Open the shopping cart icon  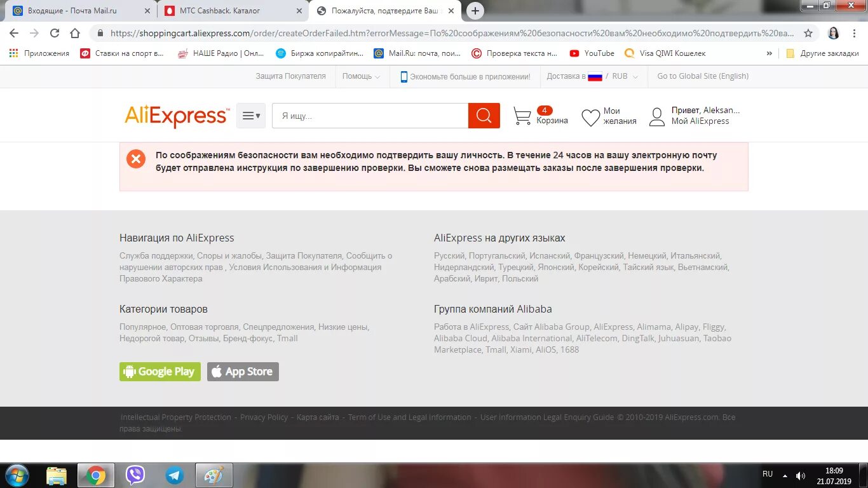[x=522, y=116]
